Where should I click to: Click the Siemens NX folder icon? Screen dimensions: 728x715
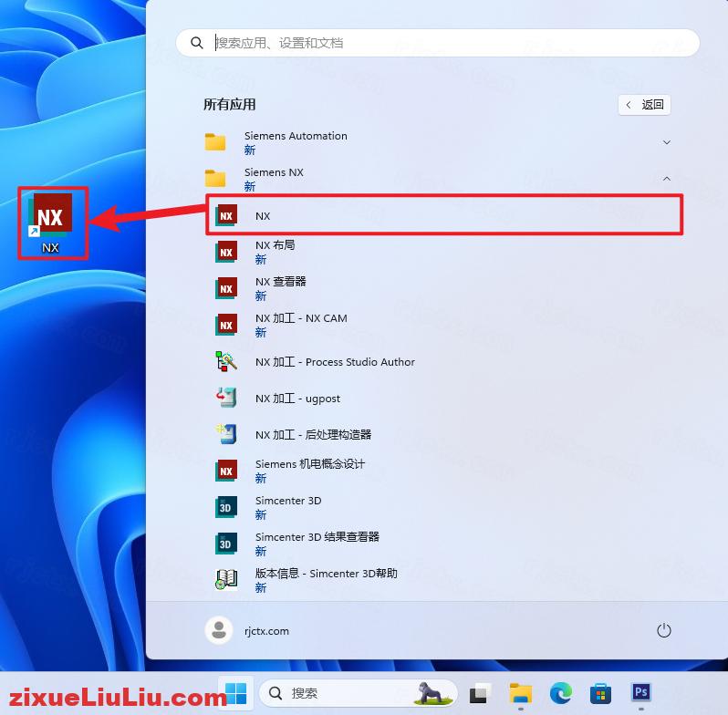(x=215, y=178)
